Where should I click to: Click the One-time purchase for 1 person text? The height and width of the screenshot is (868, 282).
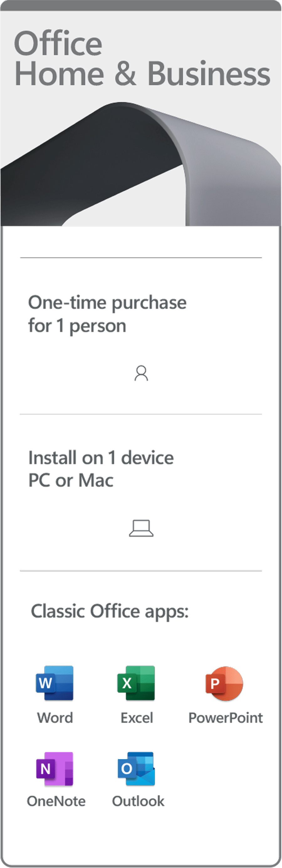(107, 314)
